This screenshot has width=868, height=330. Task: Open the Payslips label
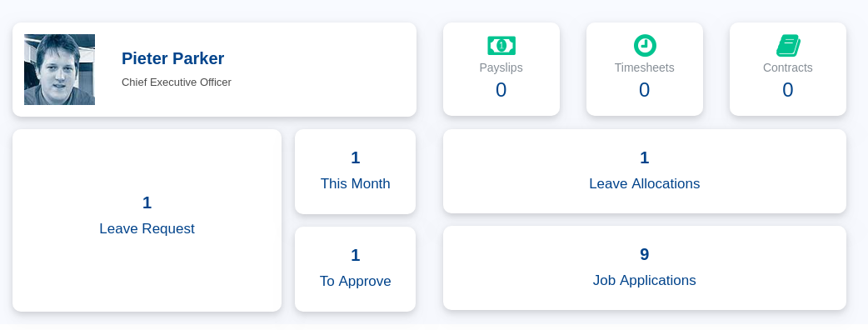(501, 67)
